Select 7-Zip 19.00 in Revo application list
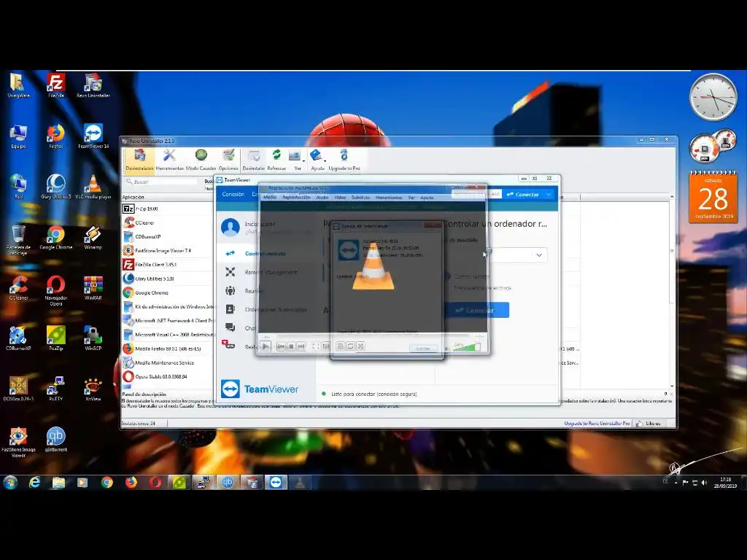The height and width of the screenshot is (560, 747). point(168,209)
